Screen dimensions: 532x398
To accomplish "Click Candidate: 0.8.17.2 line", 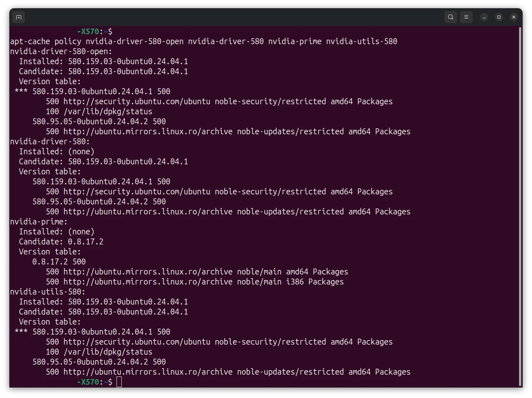I will coord(61,242).
